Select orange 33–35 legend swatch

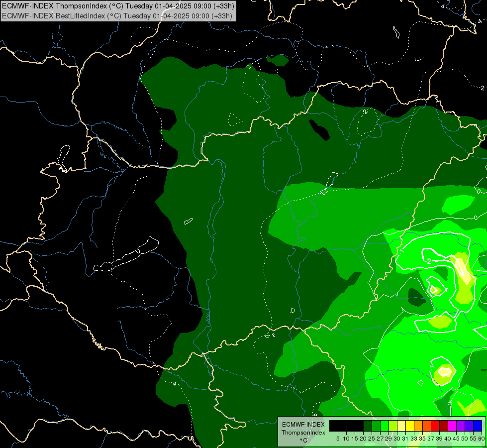(x=418, y=426)
